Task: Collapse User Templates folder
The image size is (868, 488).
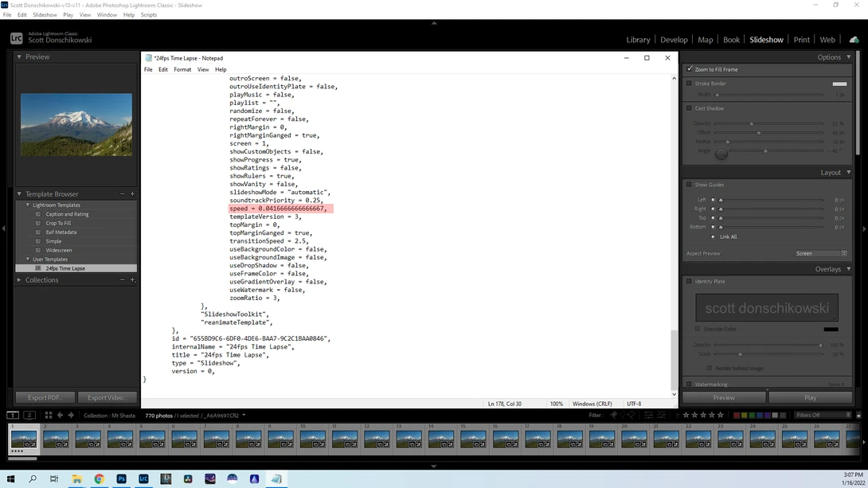Action: tap(28, 259)
